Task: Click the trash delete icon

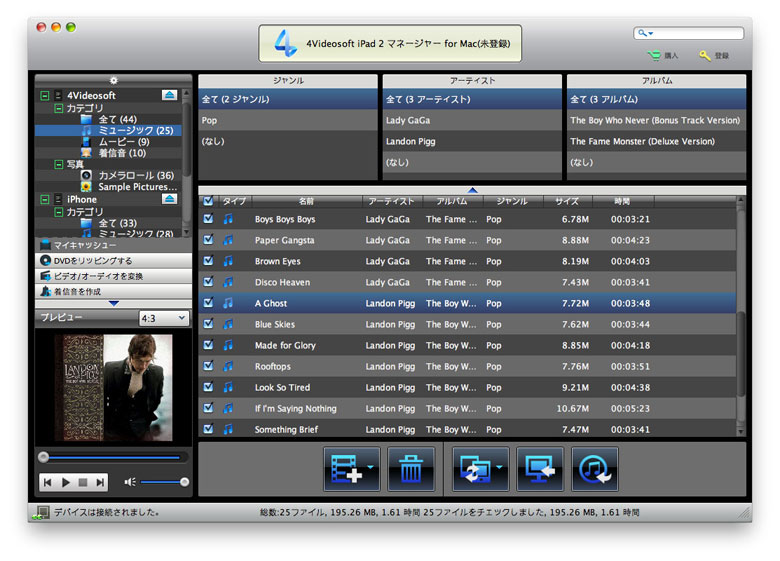Action: [411, 469]
